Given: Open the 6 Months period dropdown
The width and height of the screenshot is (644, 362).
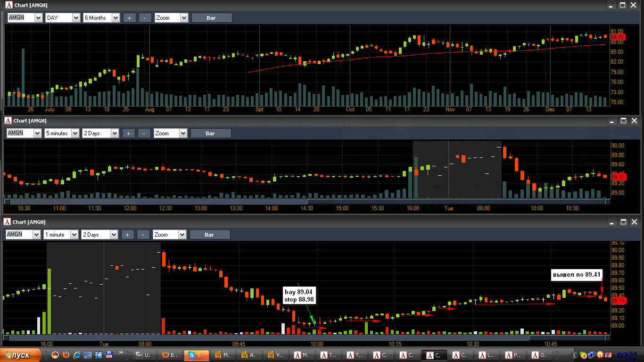Looking at the screenshot, I should pyautogui.click(x=102, y=18).
